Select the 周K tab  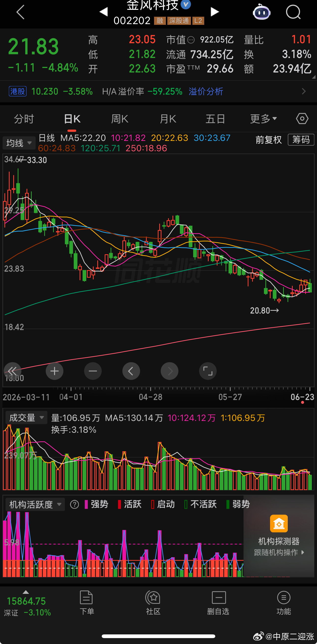click(x=120, y=119)
